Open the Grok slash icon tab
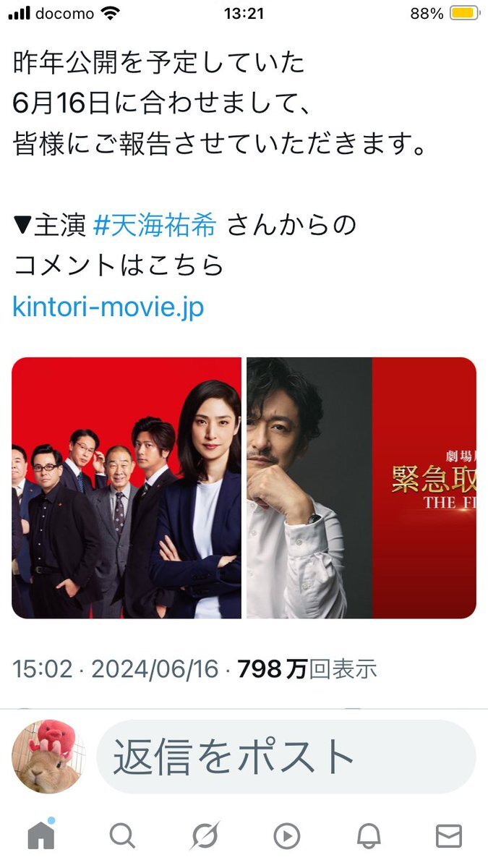This screenshot has width=488, height=868. tap(205, 836)
